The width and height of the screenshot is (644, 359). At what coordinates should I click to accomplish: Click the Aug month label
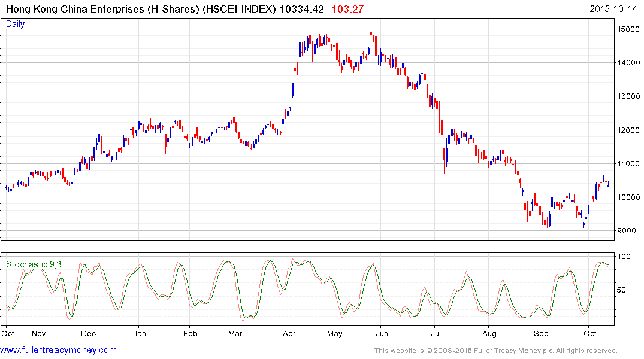(x=489, y=333)
